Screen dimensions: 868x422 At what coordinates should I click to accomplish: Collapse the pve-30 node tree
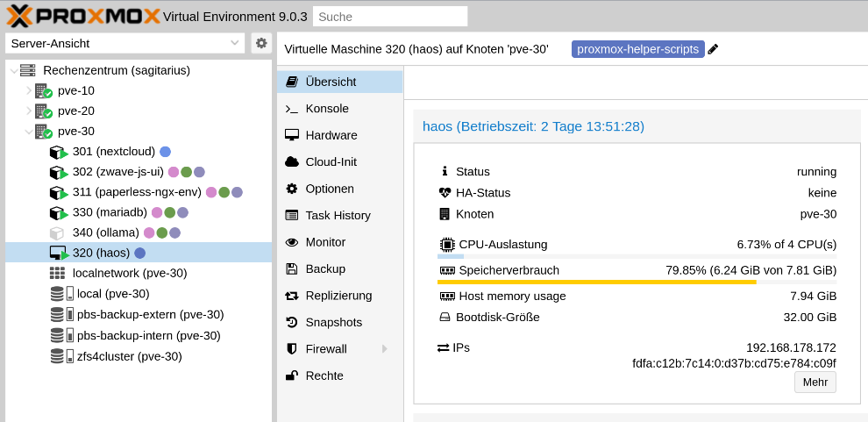(x=28, y=132)
